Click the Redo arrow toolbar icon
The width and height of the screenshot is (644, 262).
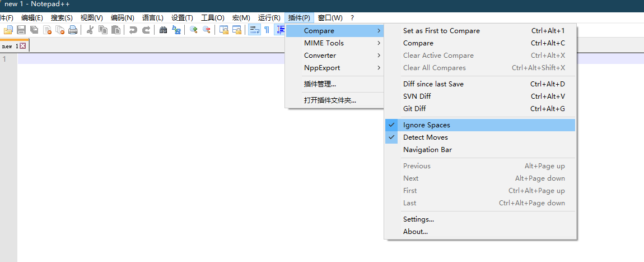click(x=146, y=30)
